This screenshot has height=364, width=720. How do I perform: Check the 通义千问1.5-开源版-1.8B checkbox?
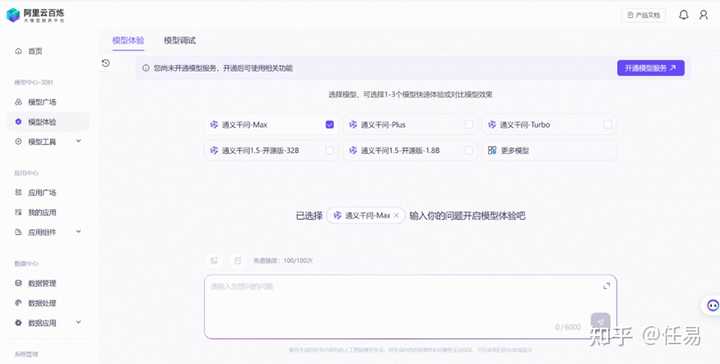point(469,150)
